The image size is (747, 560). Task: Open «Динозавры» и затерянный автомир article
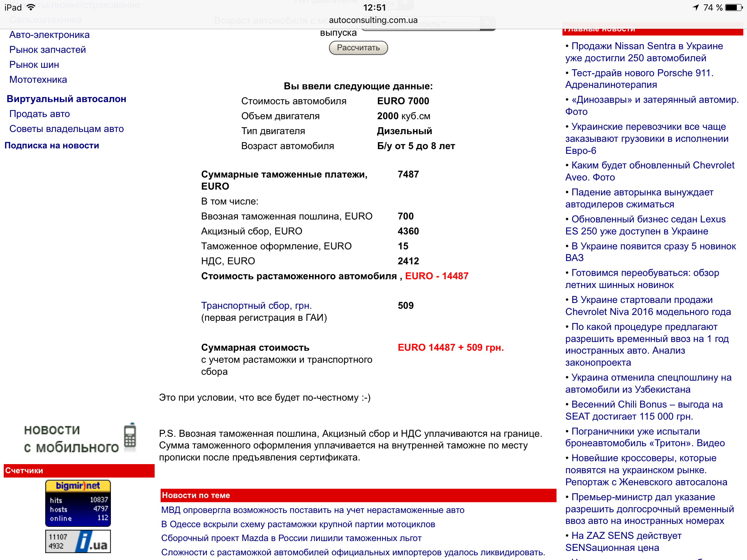(652, 106)
